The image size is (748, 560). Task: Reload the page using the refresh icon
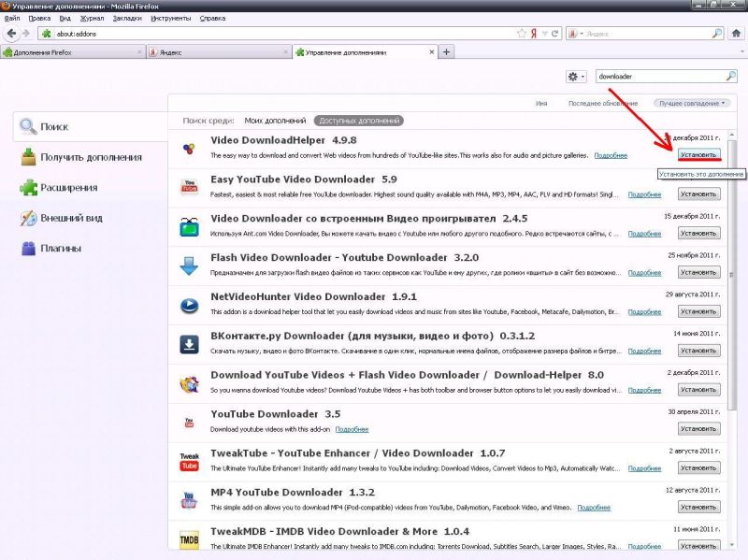554,34
